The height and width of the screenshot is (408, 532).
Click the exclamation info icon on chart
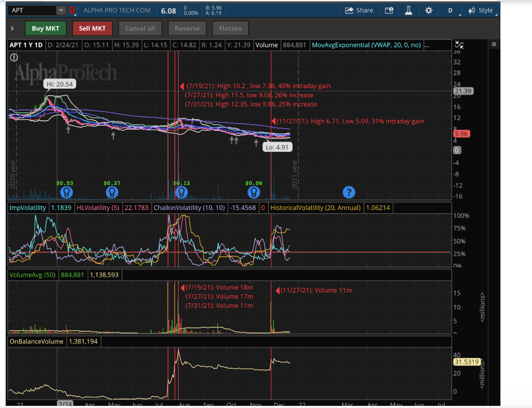pos(14,57)
